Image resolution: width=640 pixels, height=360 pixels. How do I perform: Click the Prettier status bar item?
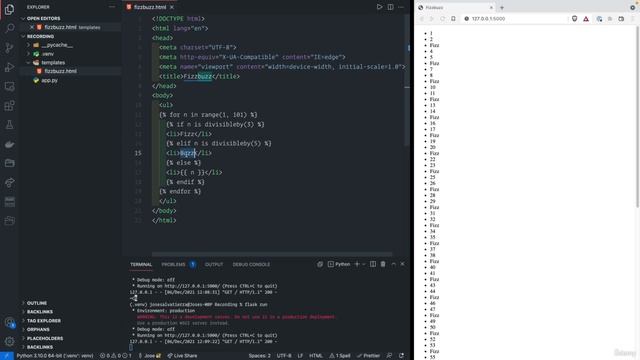(x=368, y=356)
